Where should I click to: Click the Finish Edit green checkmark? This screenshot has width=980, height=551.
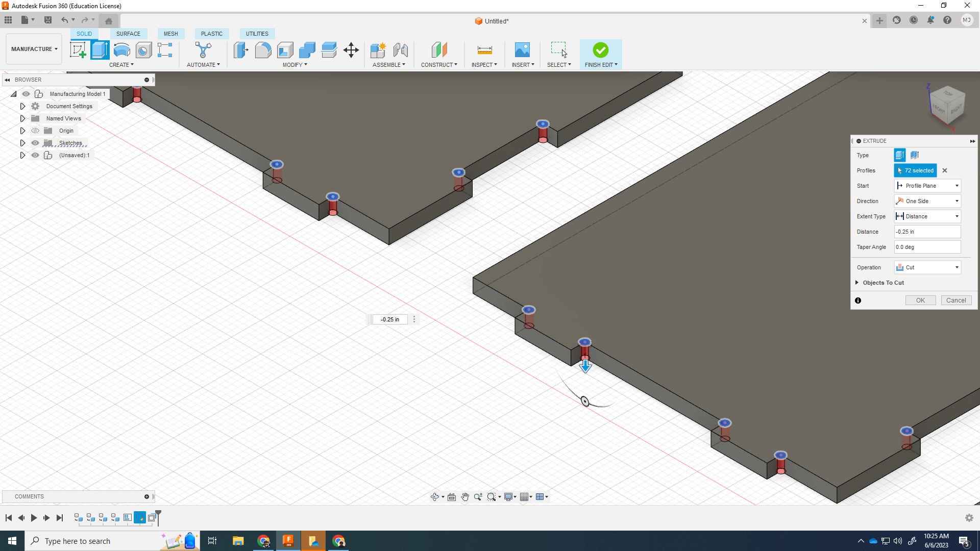(x=601, y=50)
